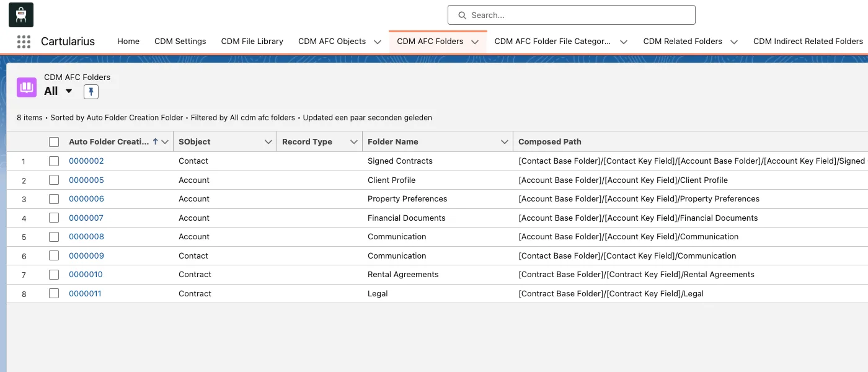Open the All list view dropdown
868x372 pixels.
69,91
